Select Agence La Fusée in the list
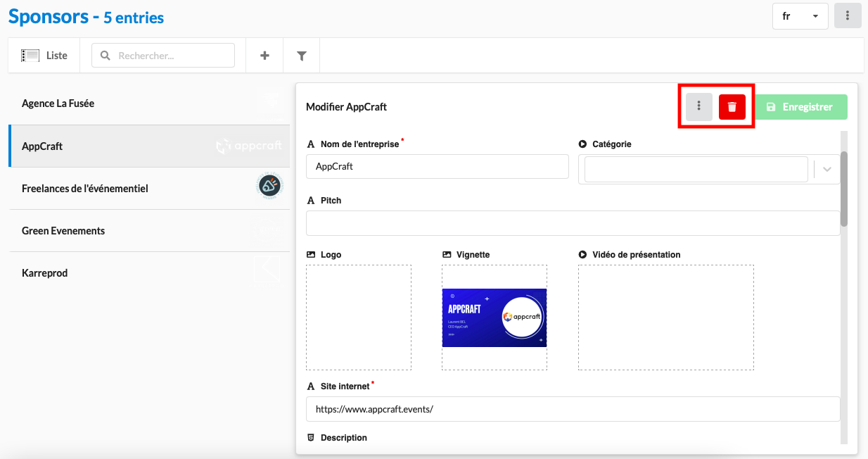 [x=58, y=103]
